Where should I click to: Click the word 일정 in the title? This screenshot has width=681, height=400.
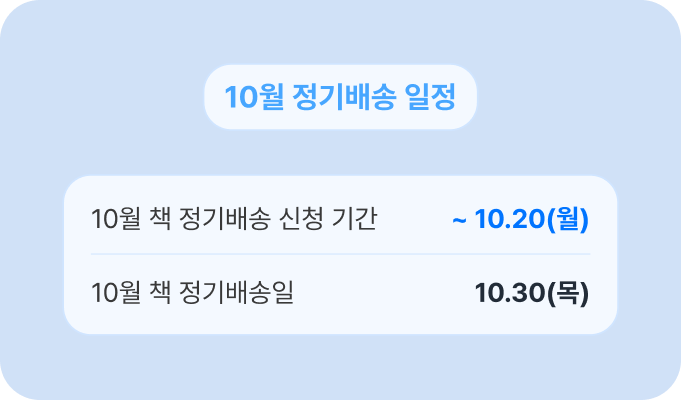click(430, 96)
